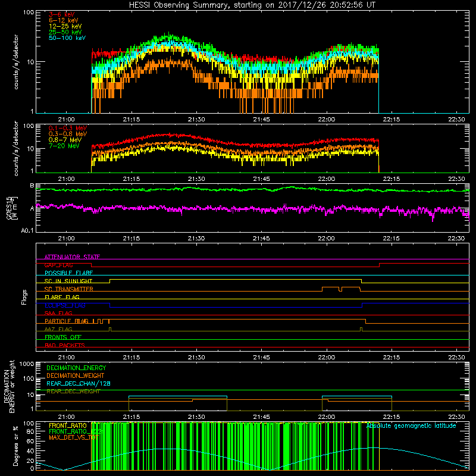
Task: Click the GAP_FLAG label
Action: pos(58,265)
